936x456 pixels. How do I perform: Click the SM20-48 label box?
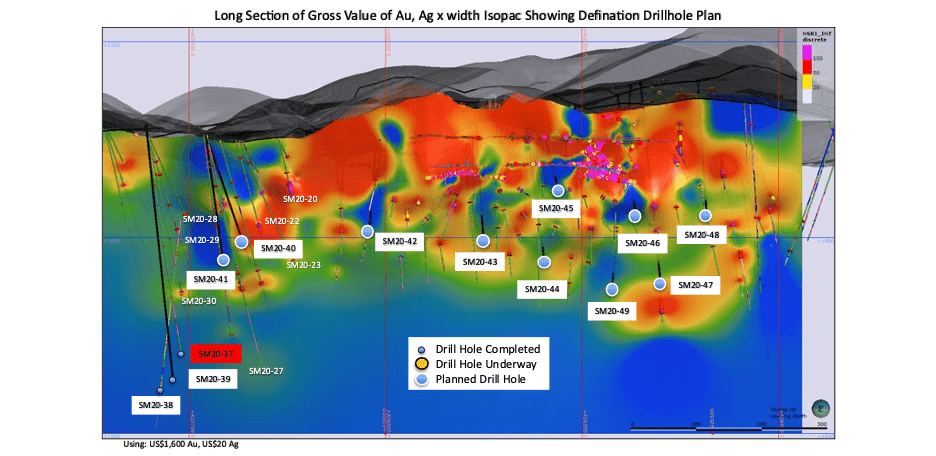click(x=702, y=235)
